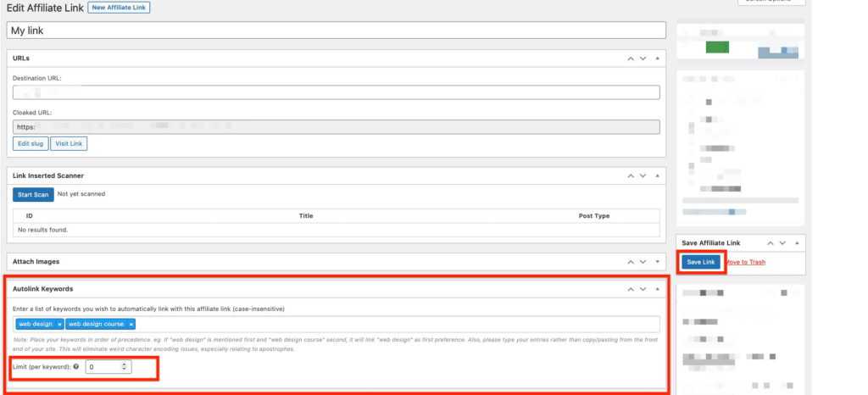Image resolution: width=868 pixels, height=395 pixels.
Task: Click the ID column header
Action: (30, 216)
